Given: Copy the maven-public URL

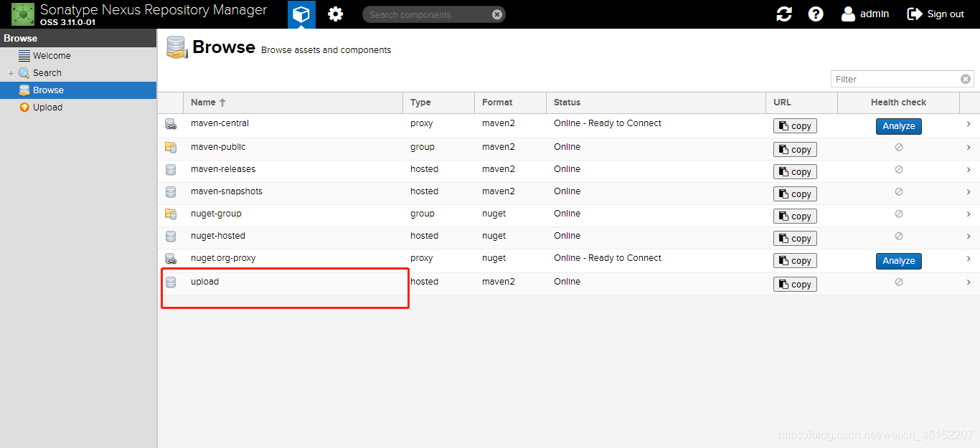Looking at the screenshot, I should coord(795,150).
